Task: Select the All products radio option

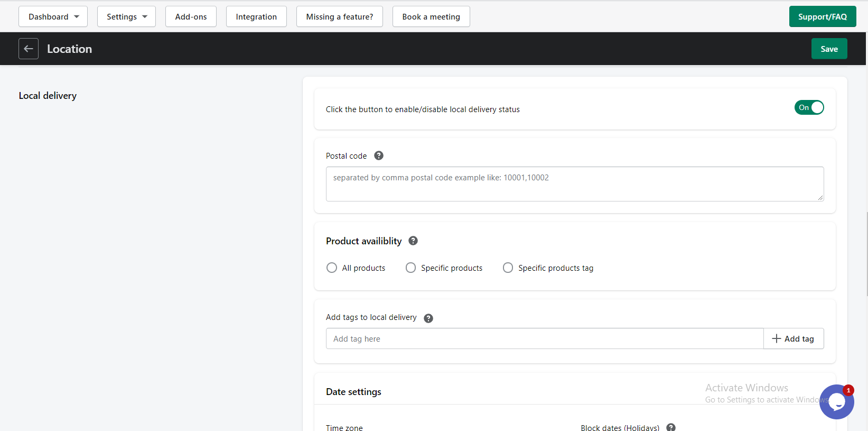Action: point(332,268)
